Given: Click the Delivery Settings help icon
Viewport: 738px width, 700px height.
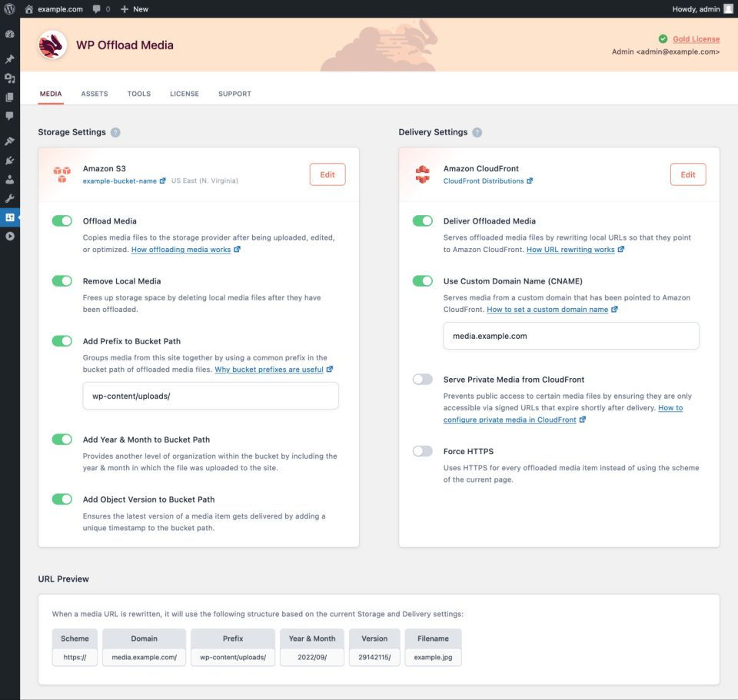Looking at the screenshot, I should 477,132.
